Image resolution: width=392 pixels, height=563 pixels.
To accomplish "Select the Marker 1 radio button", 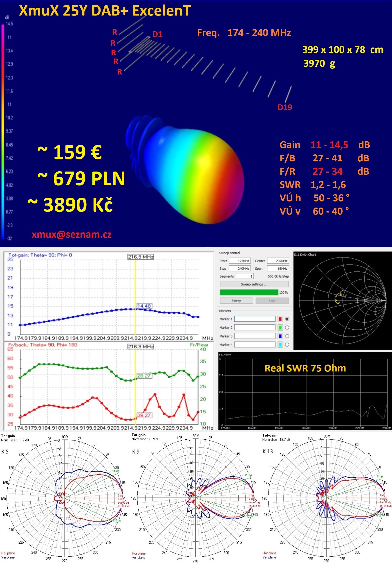I will 287,319.
